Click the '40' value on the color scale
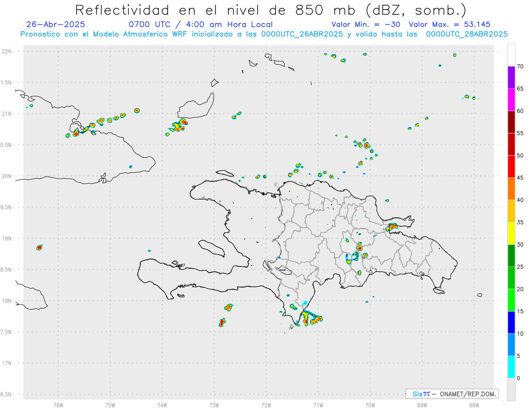Screen dimensions: 532x411 point(520,200)
